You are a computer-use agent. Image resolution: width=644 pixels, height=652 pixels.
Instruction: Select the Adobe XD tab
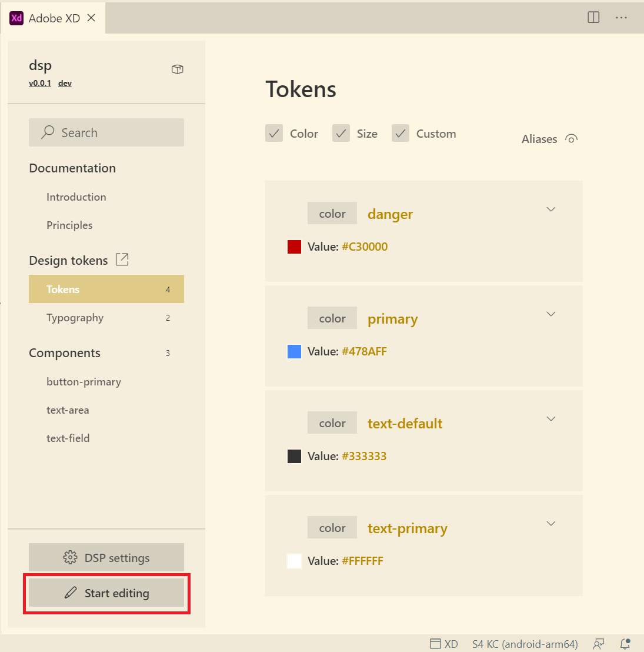(x=54, y=18)
